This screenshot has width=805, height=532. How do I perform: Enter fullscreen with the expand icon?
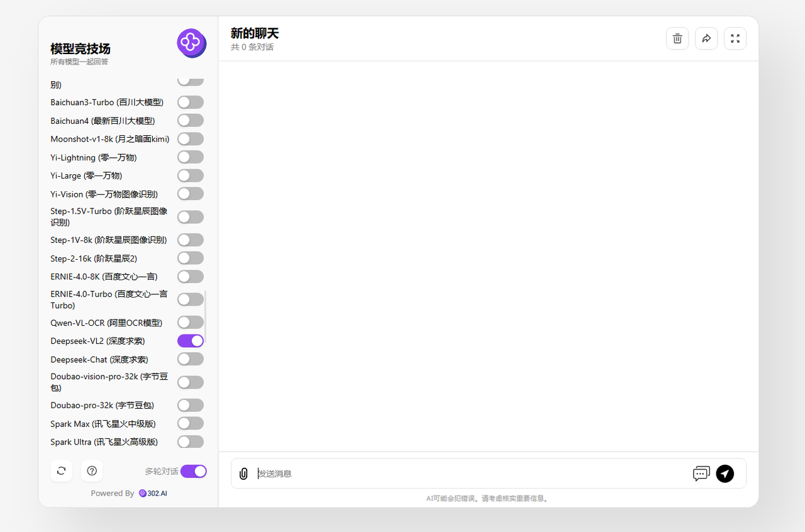(x=735, y=38)
